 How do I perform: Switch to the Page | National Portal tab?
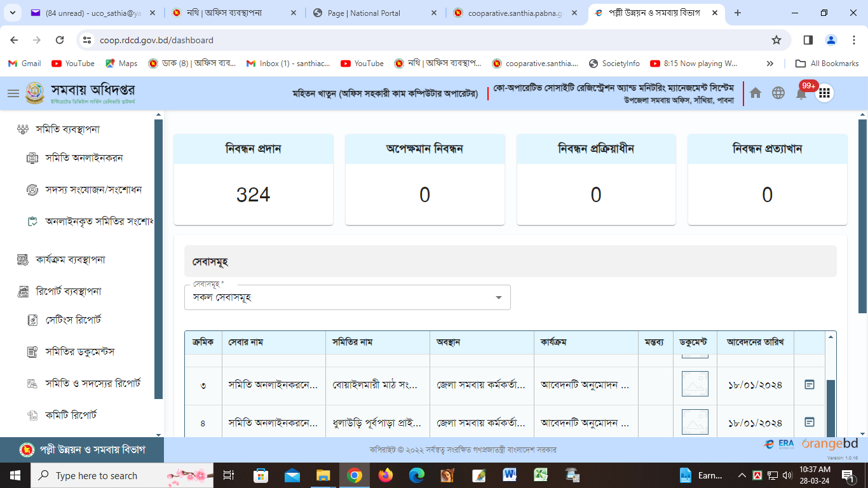(x=375, y=13)
